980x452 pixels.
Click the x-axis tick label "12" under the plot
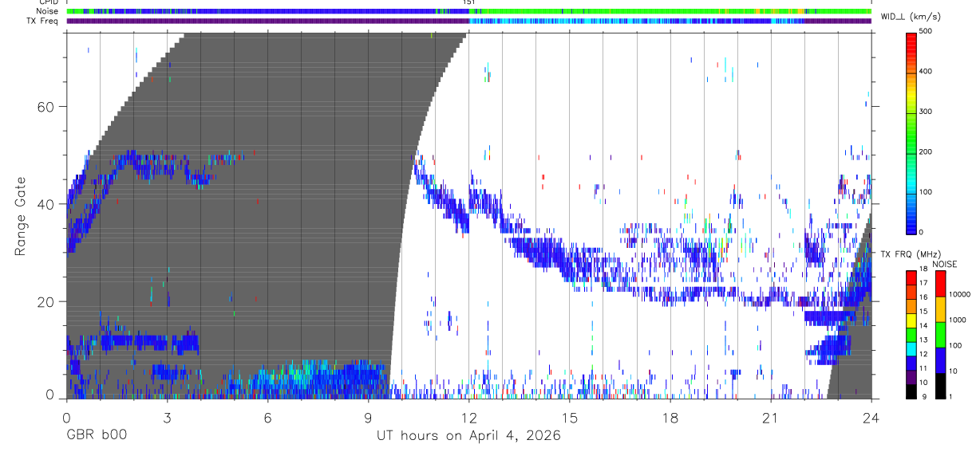(x=469, y=419)
